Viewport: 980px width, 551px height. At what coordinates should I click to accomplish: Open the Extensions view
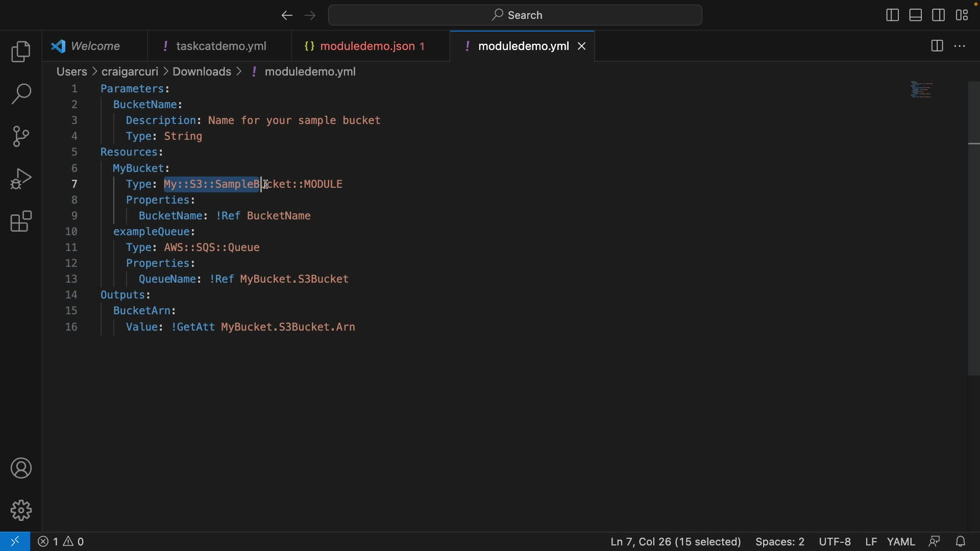tap(21, 221)
